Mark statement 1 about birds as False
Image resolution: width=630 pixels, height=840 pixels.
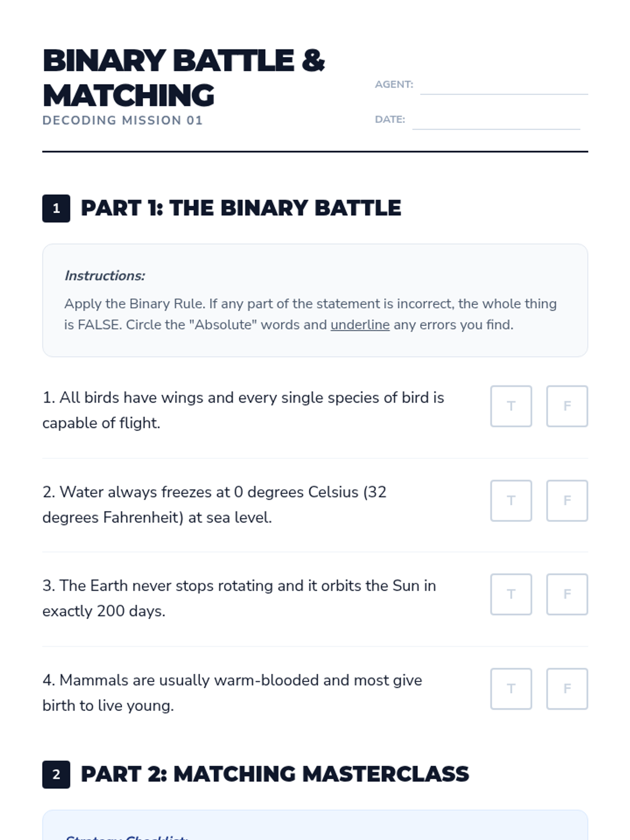tap(566, 406)
